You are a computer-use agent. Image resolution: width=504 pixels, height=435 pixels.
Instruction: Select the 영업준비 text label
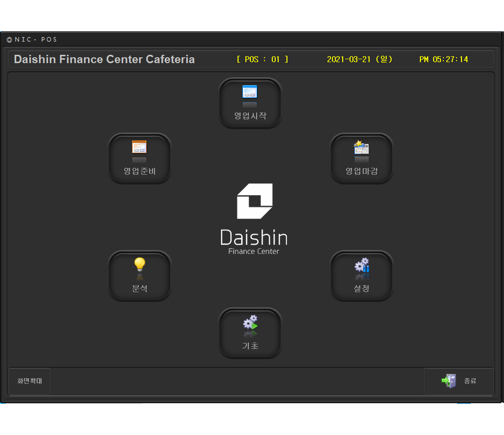point(139,171)
